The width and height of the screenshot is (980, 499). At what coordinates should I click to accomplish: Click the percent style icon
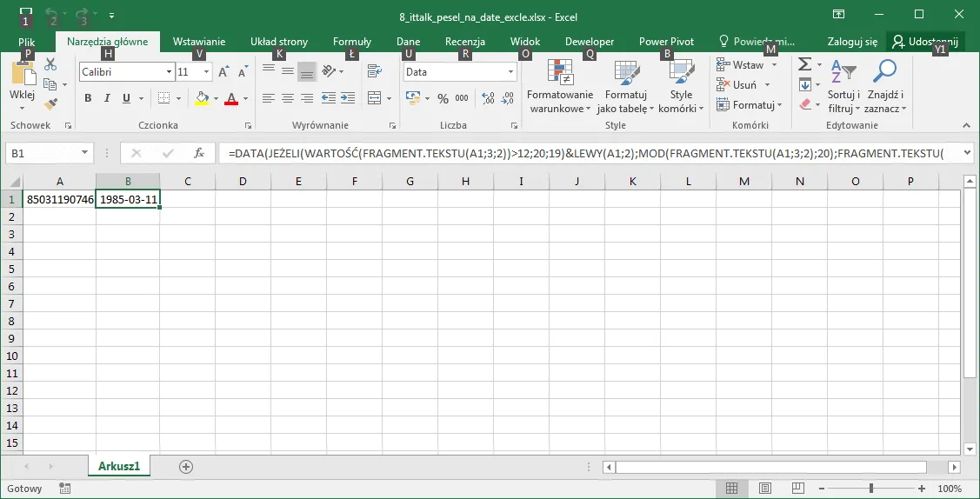(443, 98)
